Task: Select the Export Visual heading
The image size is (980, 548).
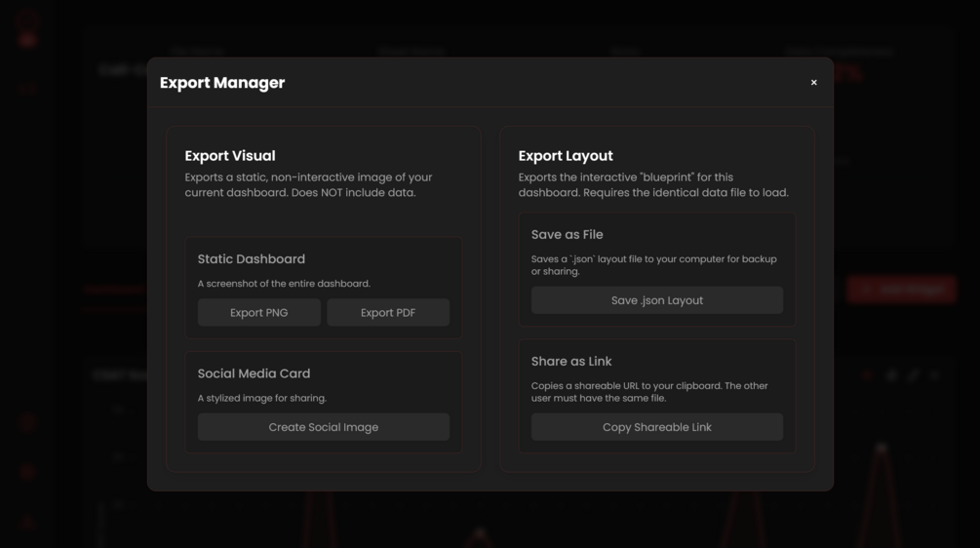Action: point(230,156)
